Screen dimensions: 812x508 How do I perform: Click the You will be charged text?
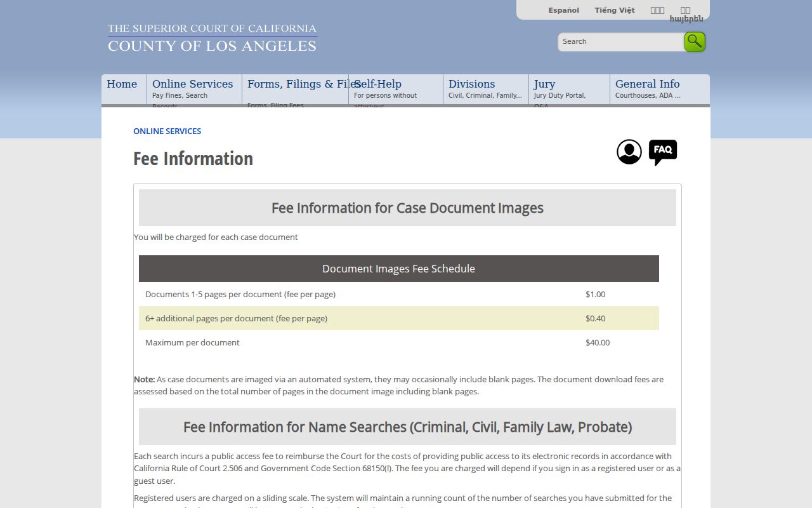pyautogui.click(x=216, y=237)
